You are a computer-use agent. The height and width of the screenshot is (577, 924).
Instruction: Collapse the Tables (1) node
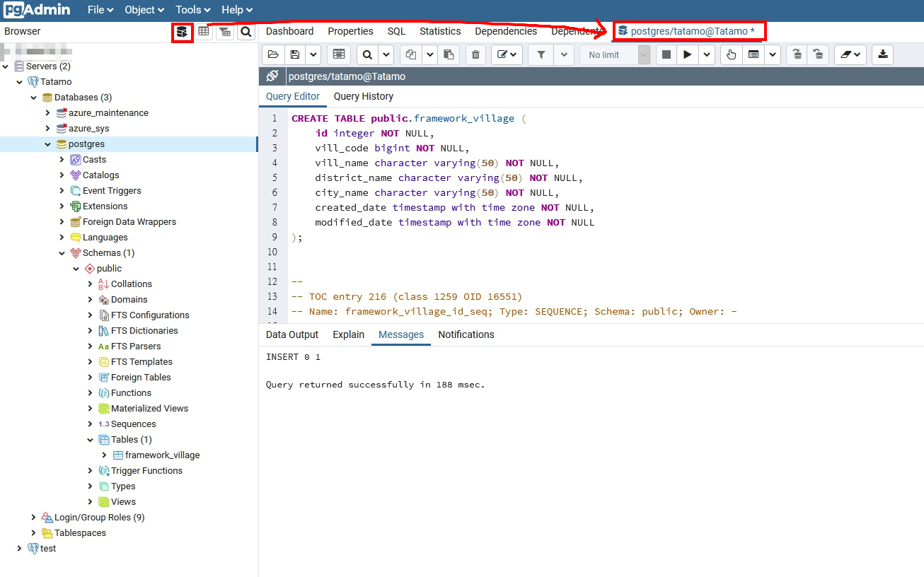(91, 440)
